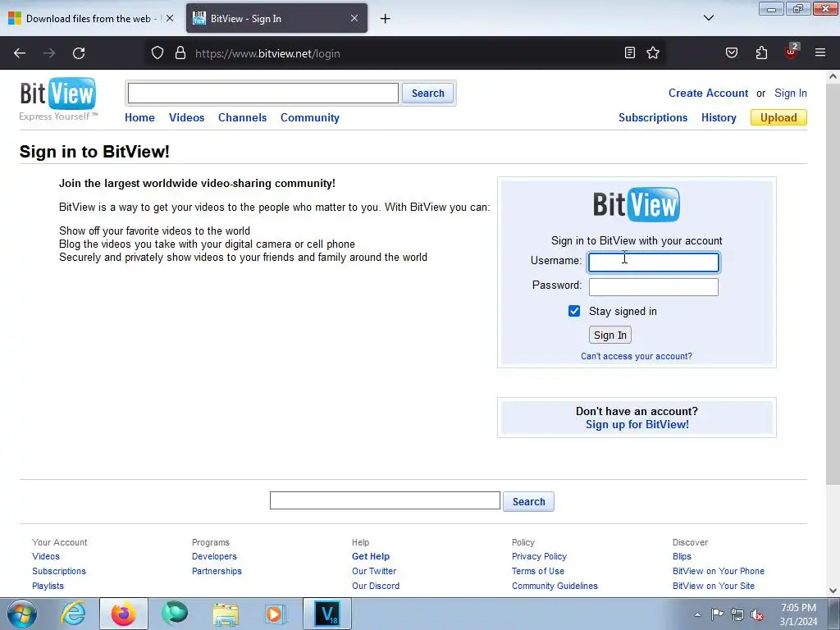Open the list all tabs dropdown chevron
This screenshot has width=840, height=630.
click(709, 18)
